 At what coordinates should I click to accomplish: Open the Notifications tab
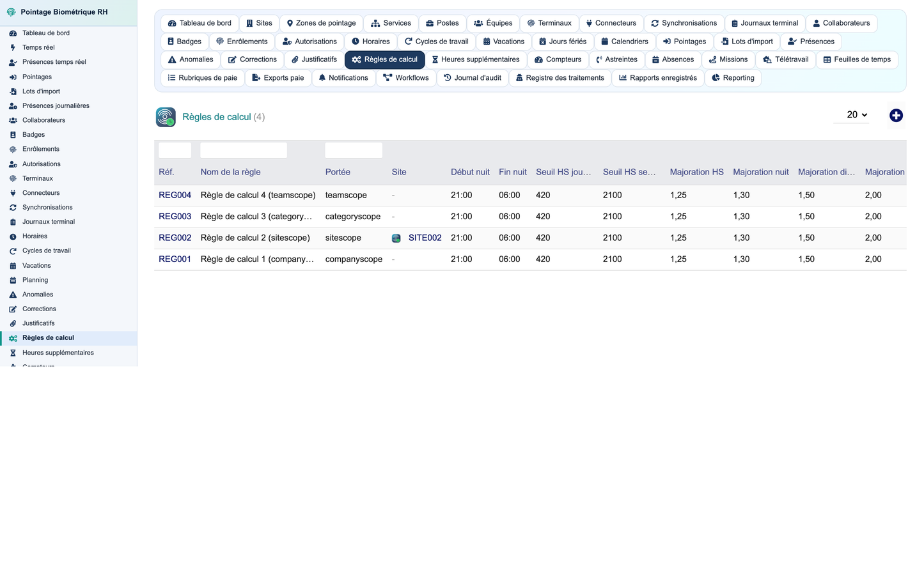[344, 78]
